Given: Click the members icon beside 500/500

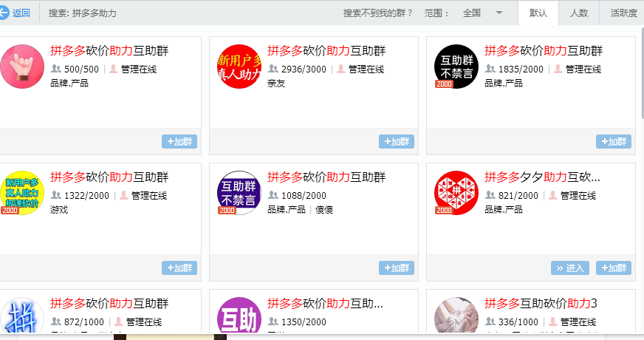Looking at the screenshot, I should click(56, 69).
